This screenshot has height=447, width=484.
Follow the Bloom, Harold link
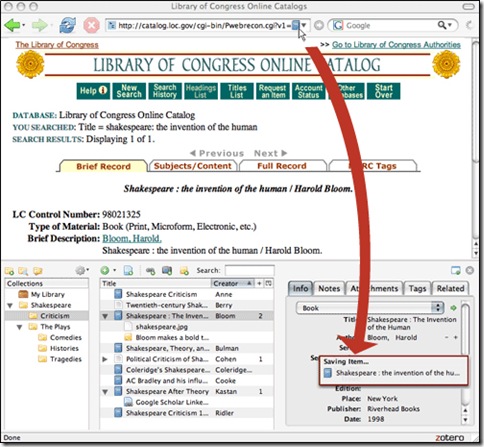point(132,238)
